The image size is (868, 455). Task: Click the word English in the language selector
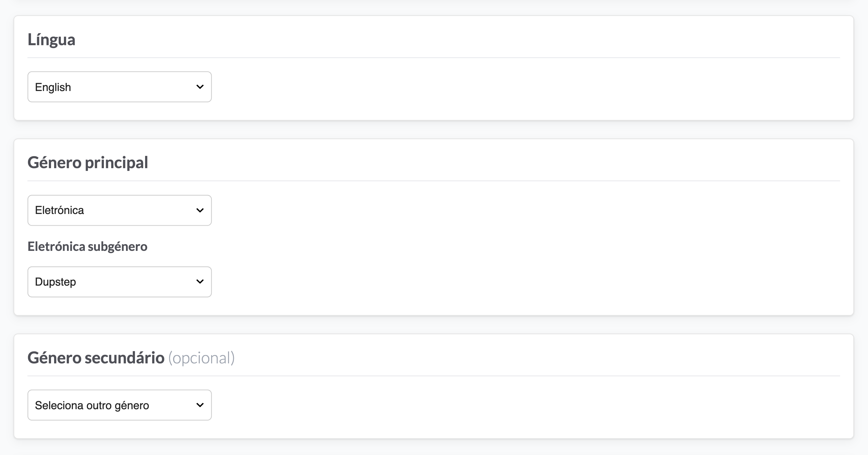pyautogui.click(x=53, y=87)
